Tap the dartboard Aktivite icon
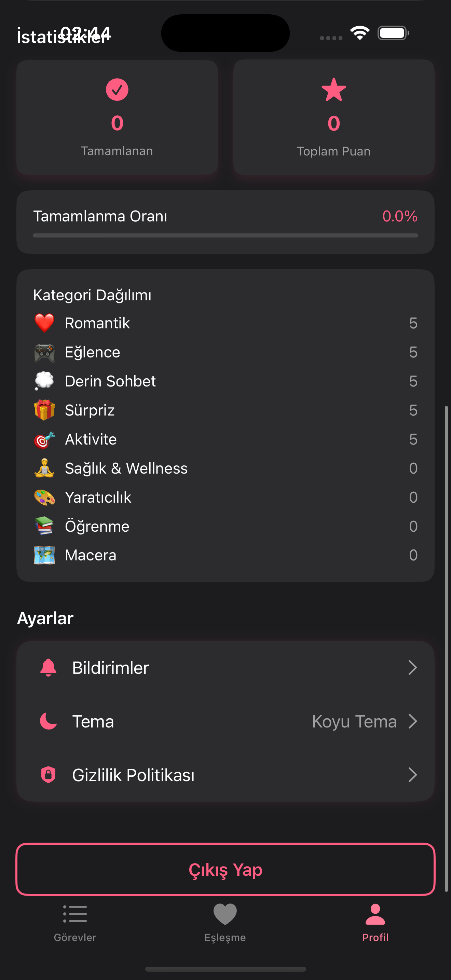 click(44, 439)
